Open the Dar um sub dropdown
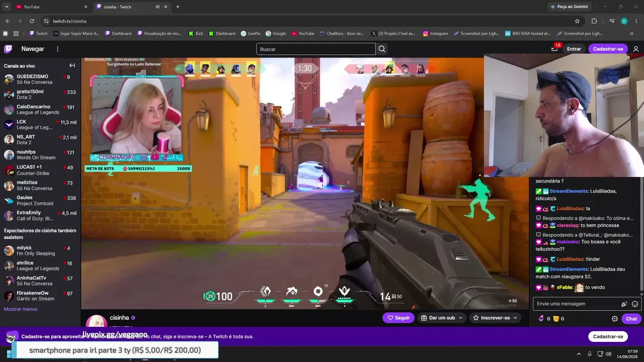The image size is (644, 362). [442, 318]
